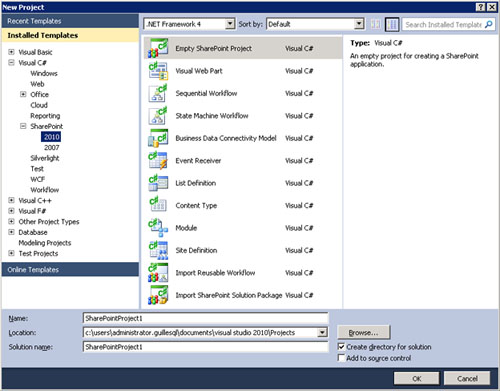Open the Location path dropdown arrow
The image size is (500, 391).
click(322, 332)
